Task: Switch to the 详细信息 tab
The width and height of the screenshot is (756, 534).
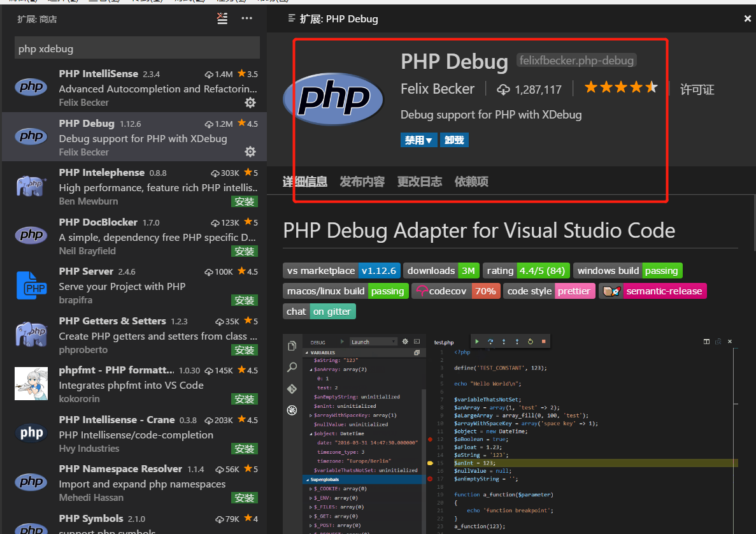Action: [x=304, y=182]
